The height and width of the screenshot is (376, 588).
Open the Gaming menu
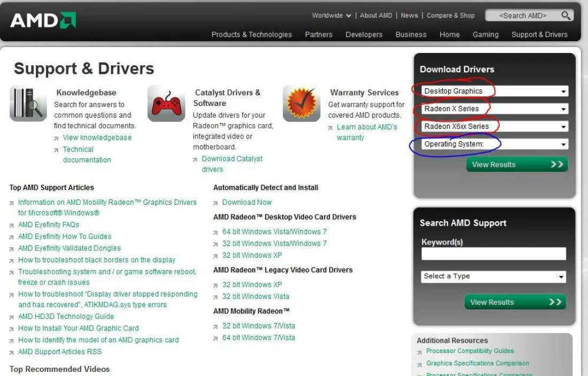[485, 35]
